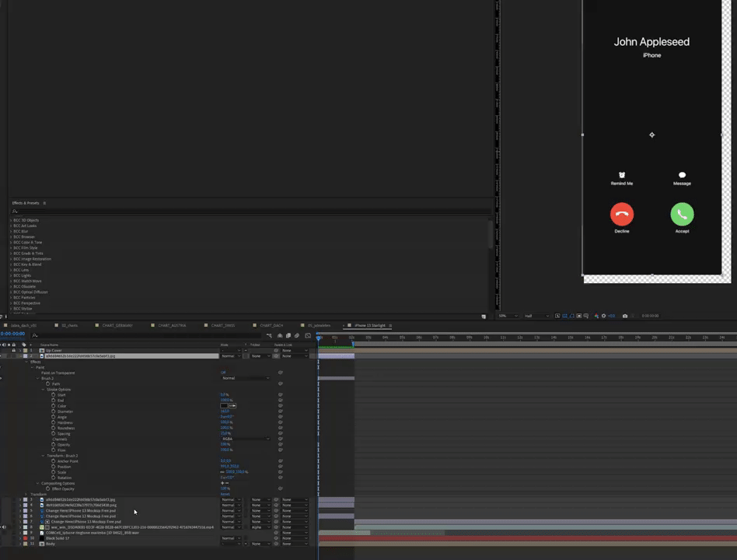737x560 pixels.
Task: Click the Region of Interest icon in viewer
Action: pyautogui.click(x=579, y=316)
